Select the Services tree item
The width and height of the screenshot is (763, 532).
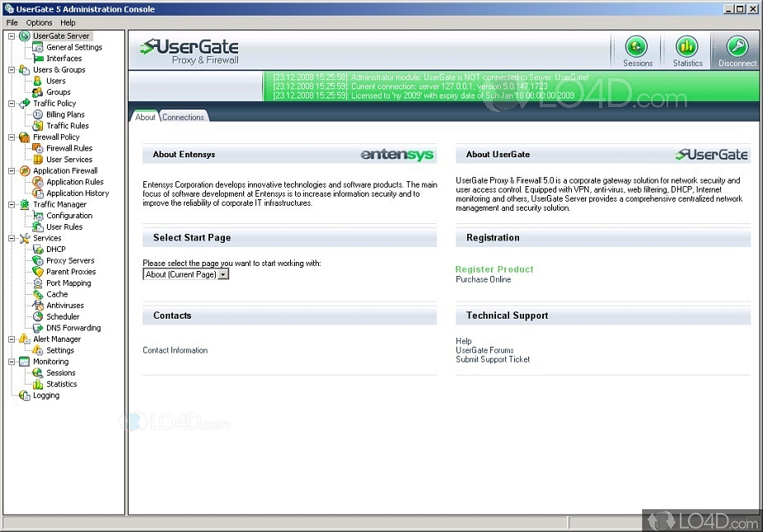tap(47, 238)
